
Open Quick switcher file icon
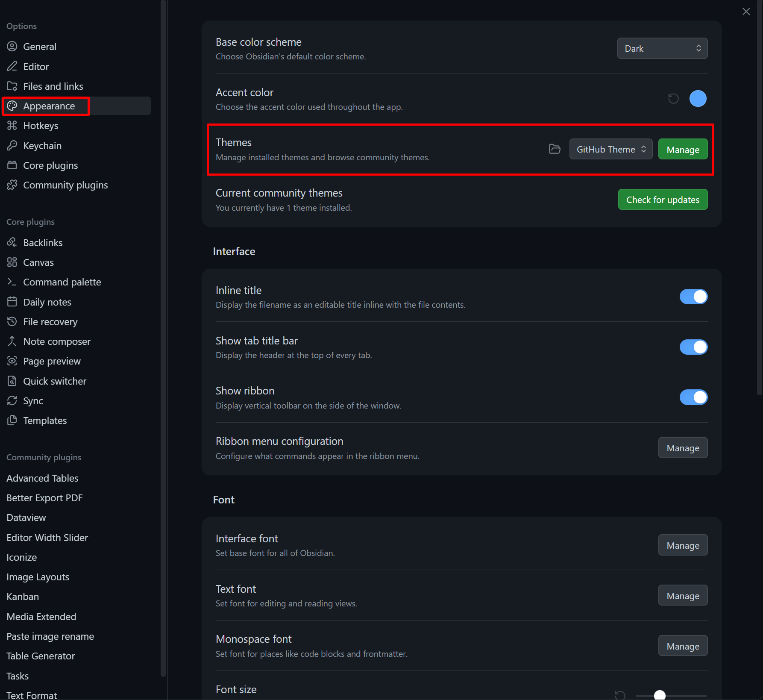[12, 381]
